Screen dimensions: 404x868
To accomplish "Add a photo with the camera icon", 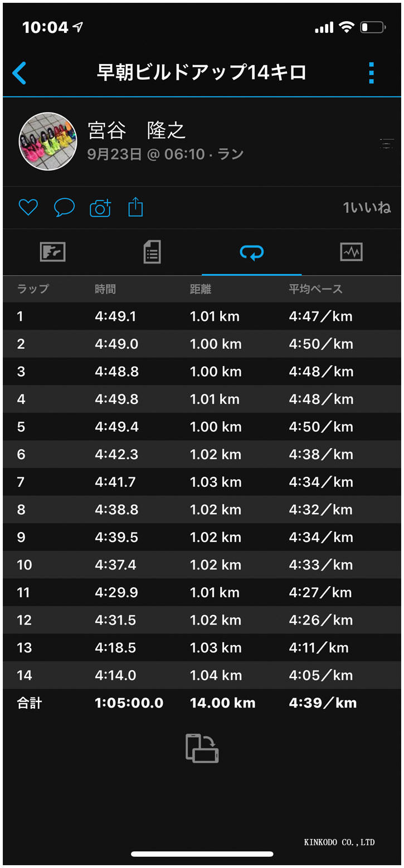I will [x=100, y=208].
